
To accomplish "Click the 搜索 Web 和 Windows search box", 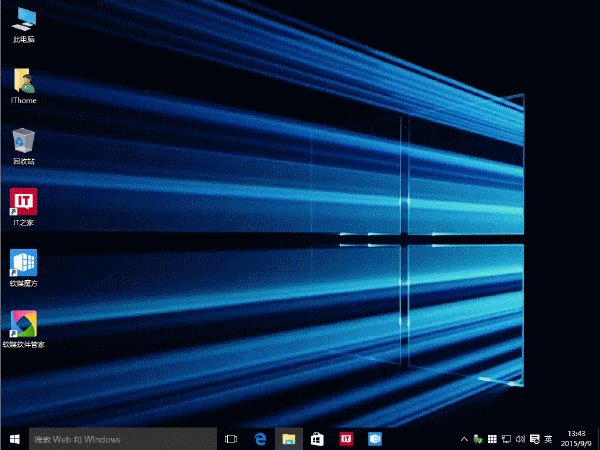I will tap(122, 439).
